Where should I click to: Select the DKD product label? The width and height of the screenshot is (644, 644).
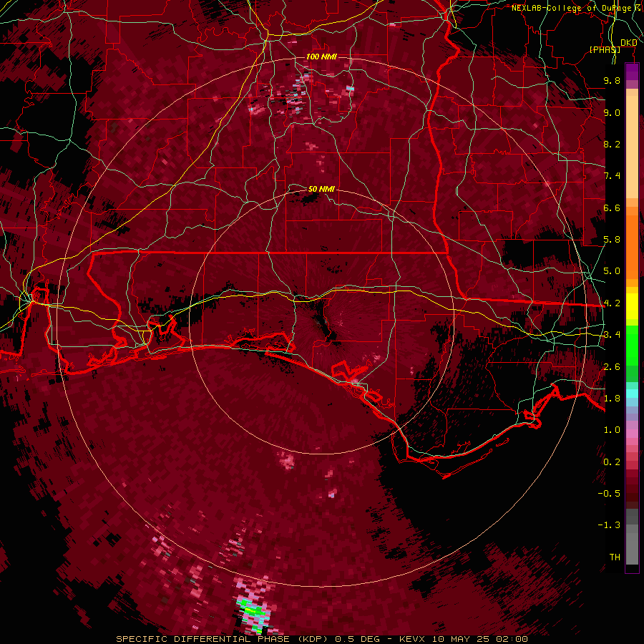628,43
